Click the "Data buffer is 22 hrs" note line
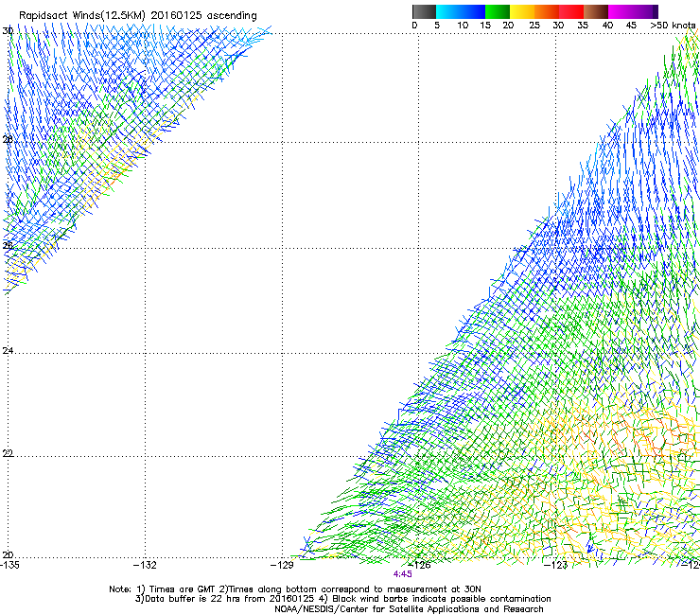Viewport: 700px width, 615px height. pyautogui.click(x=343, y=599)
